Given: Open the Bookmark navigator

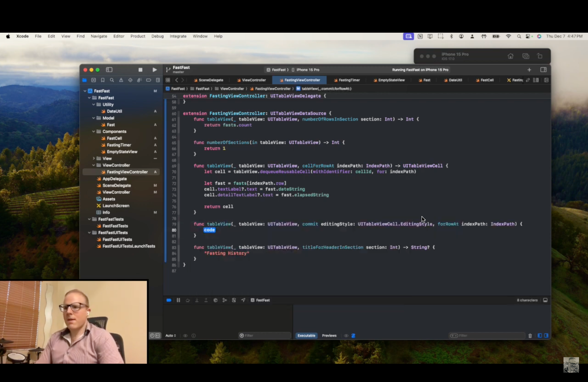Looking at the screenshot, I should point(103,80).
